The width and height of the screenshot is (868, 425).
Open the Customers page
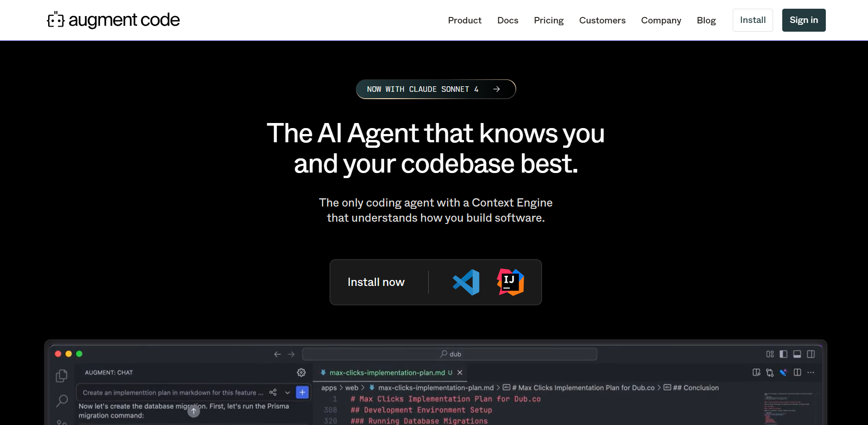click(602, 20)
